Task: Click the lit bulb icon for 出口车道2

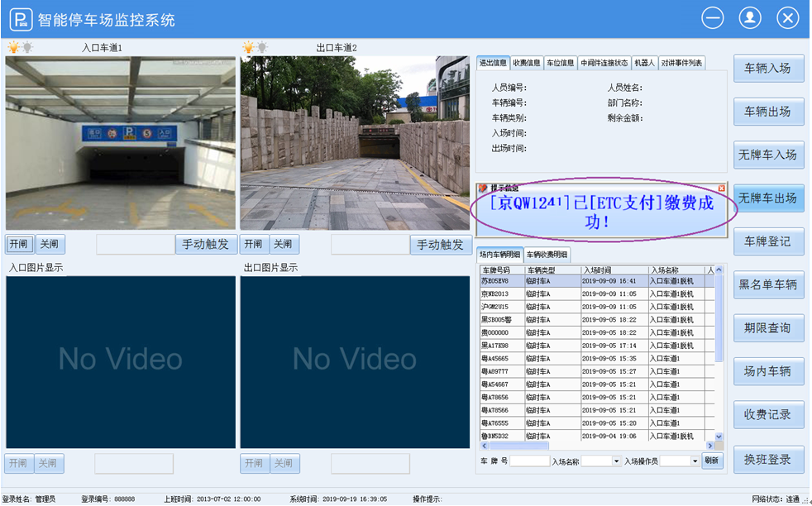Action: [248, 48]
